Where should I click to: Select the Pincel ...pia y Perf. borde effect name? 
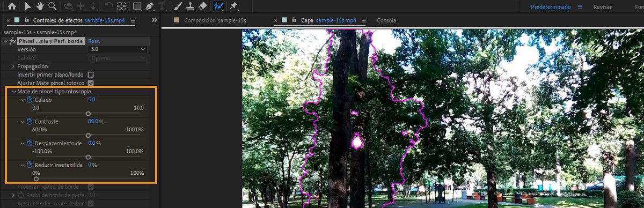[51, 41]
